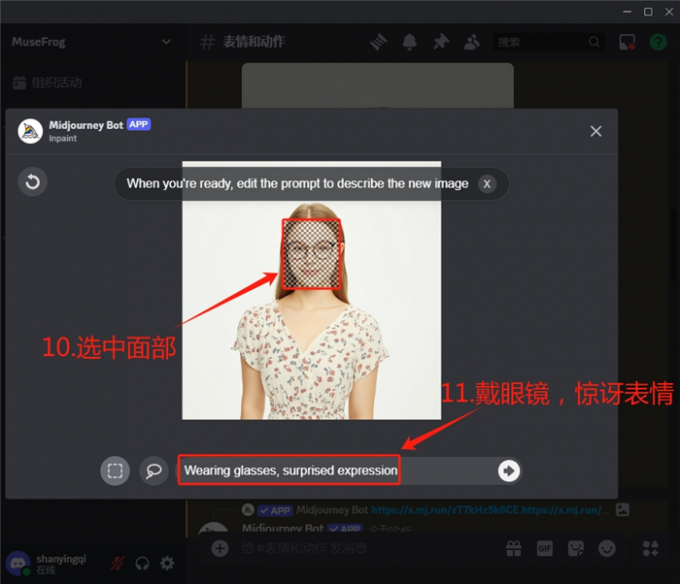Open the green help icon
This screenshot has width=680, height=584.
(658, 42)
